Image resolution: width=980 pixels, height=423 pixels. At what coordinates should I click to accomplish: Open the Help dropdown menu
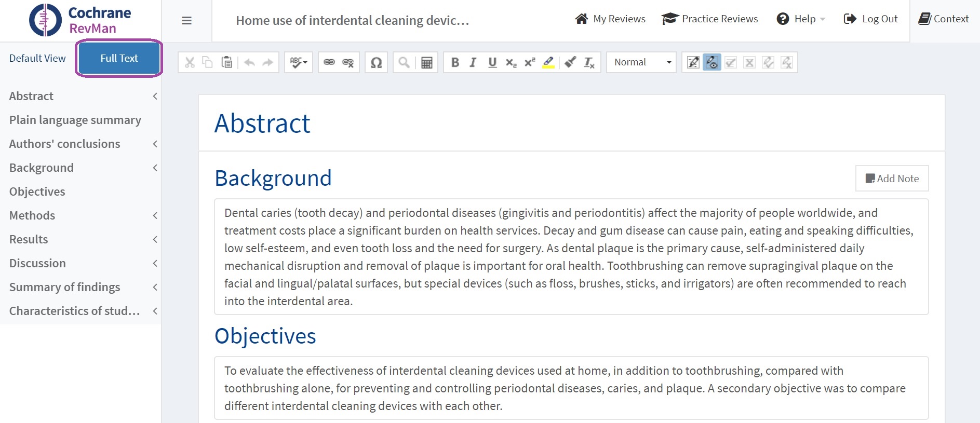(x=800, y=19)
